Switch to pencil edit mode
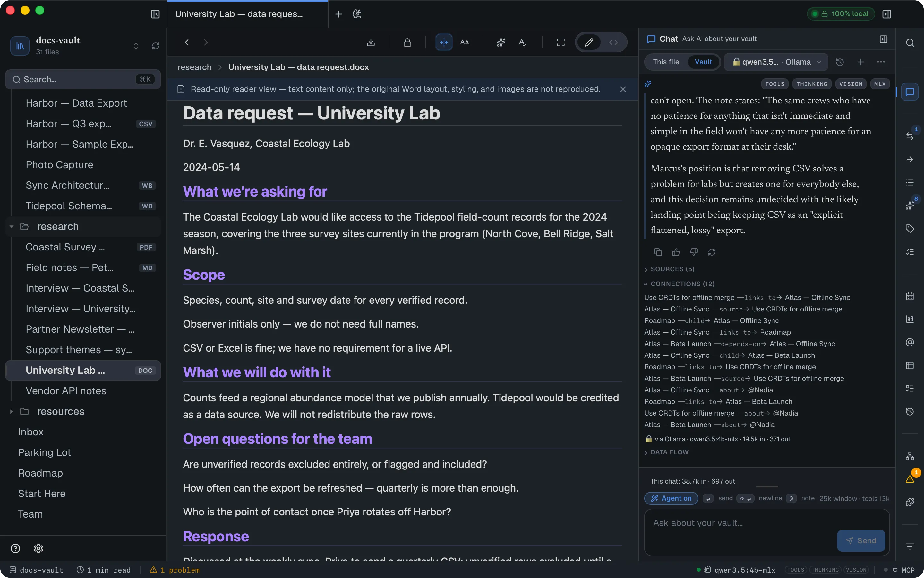Screen dimensions: 924x578 (589, 42)
